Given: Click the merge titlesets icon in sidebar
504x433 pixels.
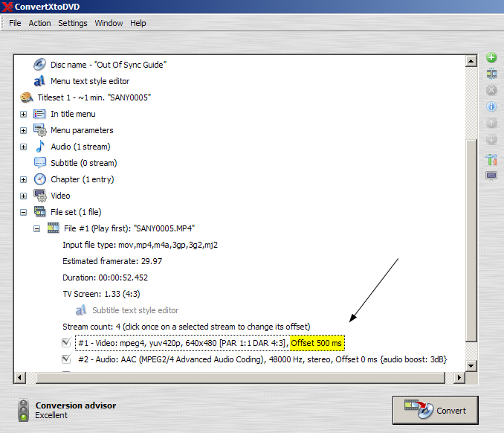Looking at the screenshot, I should [x=491, y=74].
